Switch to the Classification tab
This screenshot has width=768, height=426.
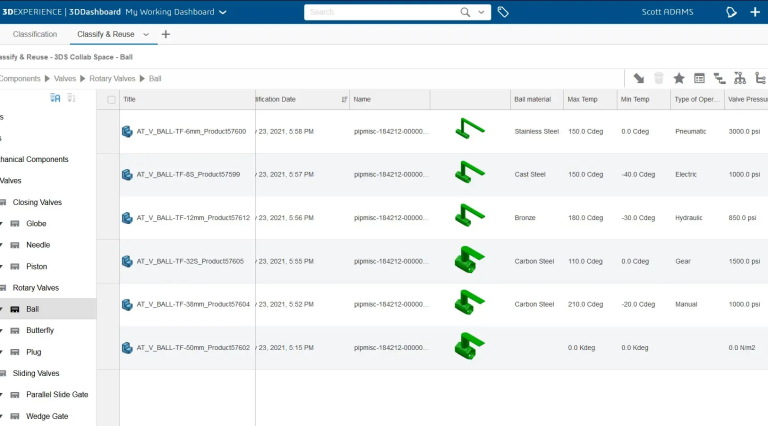click(x=35, y=34)
